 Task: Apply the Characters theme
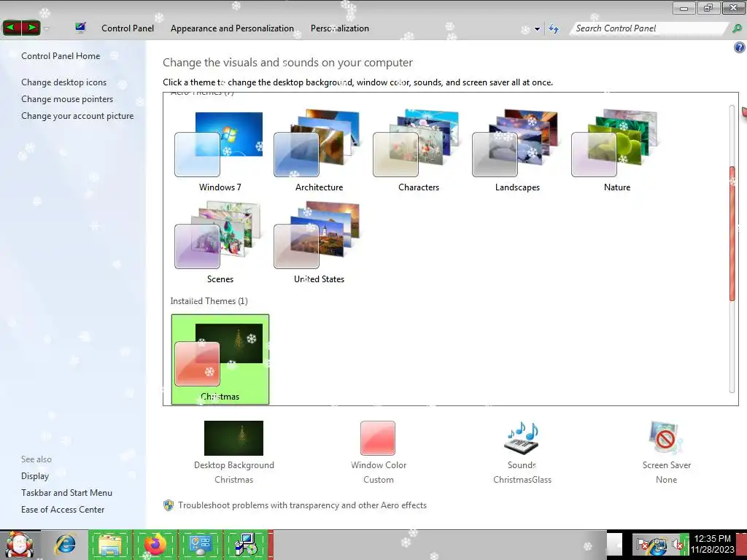[x=418, y=150]
